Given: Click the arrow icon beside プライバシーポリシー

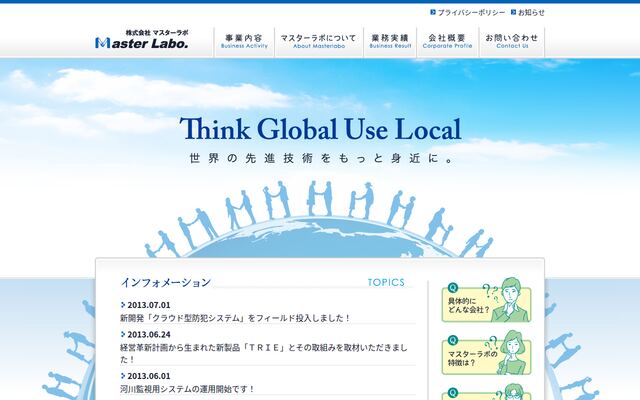Looking at the screenshot, I should [x=433, y=12].
